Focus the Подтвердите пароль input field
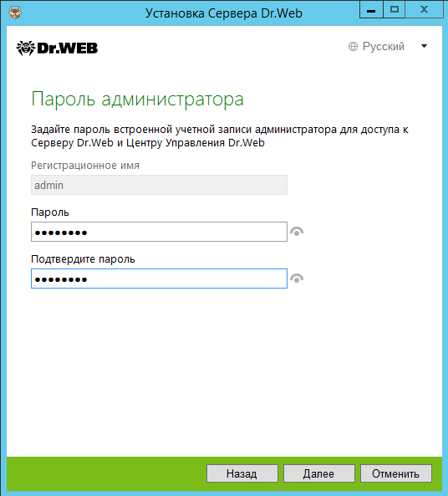This screenshot has height=496, width=448. click(x=159, y=279)
